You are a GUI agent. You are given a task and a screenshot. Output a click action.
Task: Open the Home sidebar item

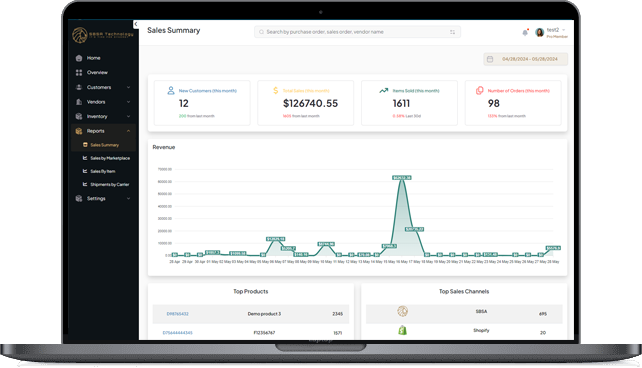(x=93, y=58)
